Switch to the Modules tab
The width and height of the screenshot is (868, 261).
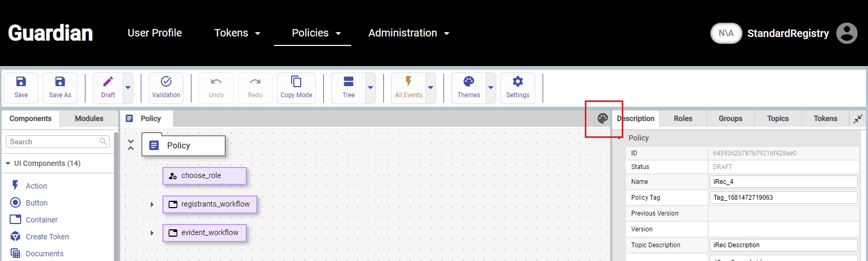89,118
